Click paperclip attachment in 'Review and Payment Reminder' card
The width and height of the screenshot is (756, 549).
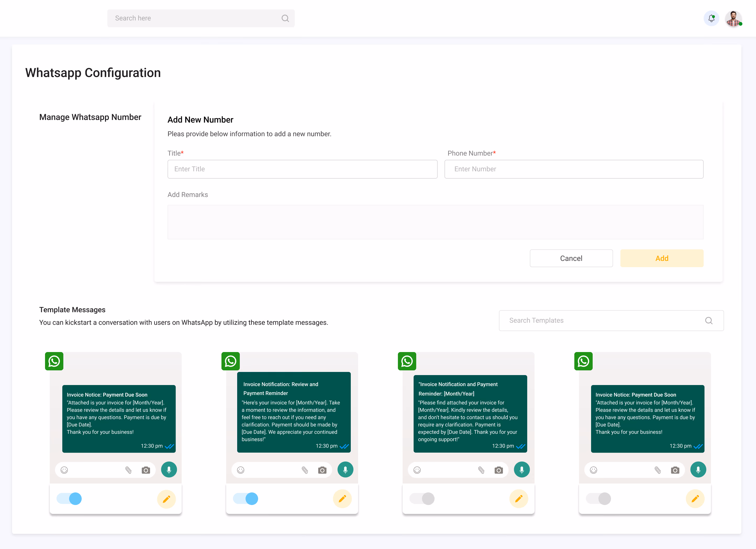click(305, 470)
